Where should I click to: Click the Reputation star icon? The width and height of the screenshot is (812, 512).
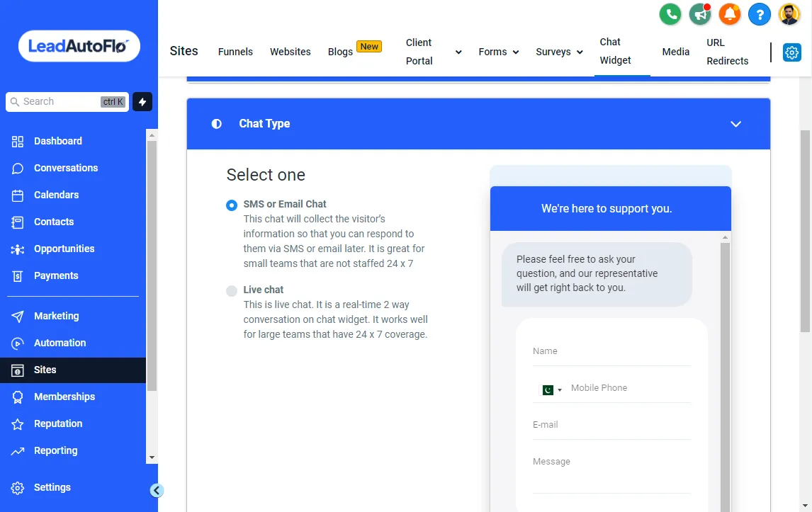click(18, 424)
